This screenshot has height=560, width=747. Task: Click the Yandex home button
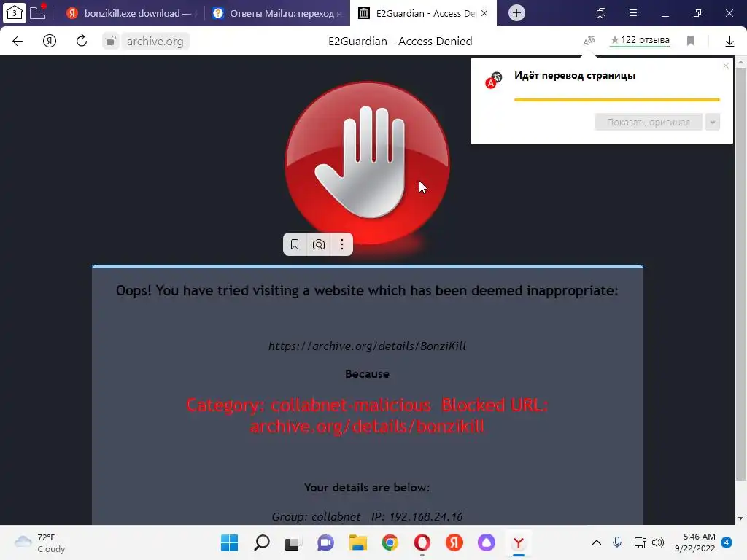[50, 42]
